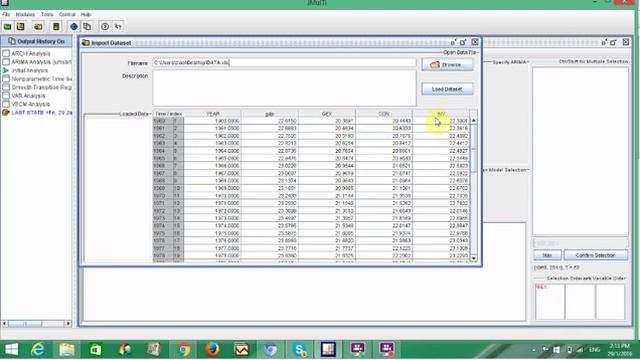Viewport: 640px width, 360px height.
Task: Click the taskbar clock
Action: [x=620, y=350]
